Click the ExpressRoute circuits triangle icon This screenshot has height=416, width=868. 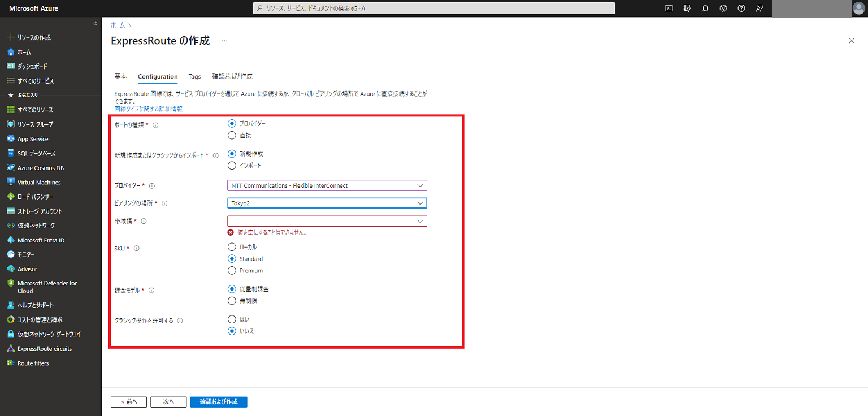pos(10,349)
